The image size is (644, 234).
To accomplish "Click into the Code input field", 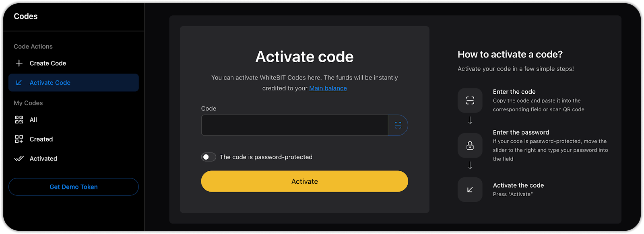I will pos(294,125).
